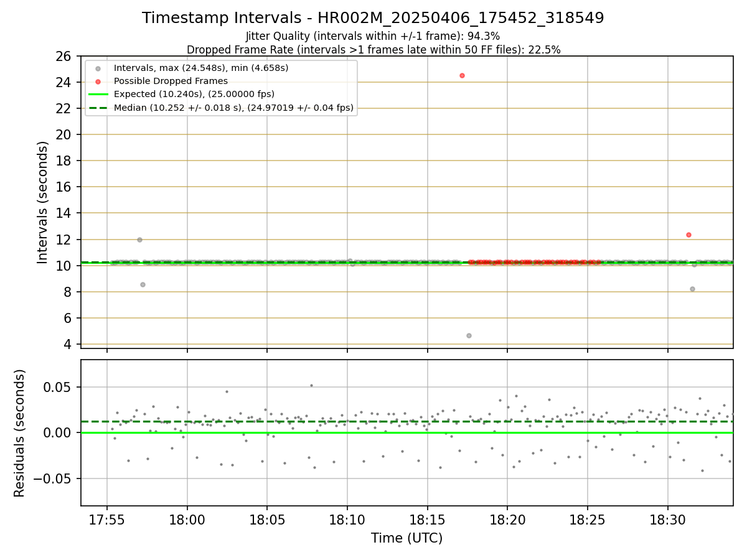Click the y-axis tick label '6'
Screen dimensions: 747x560
[68, 319]
